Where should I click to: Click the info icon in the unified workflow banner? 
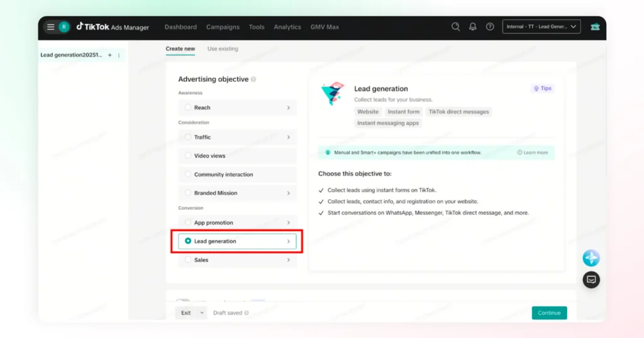coord(328,153)
